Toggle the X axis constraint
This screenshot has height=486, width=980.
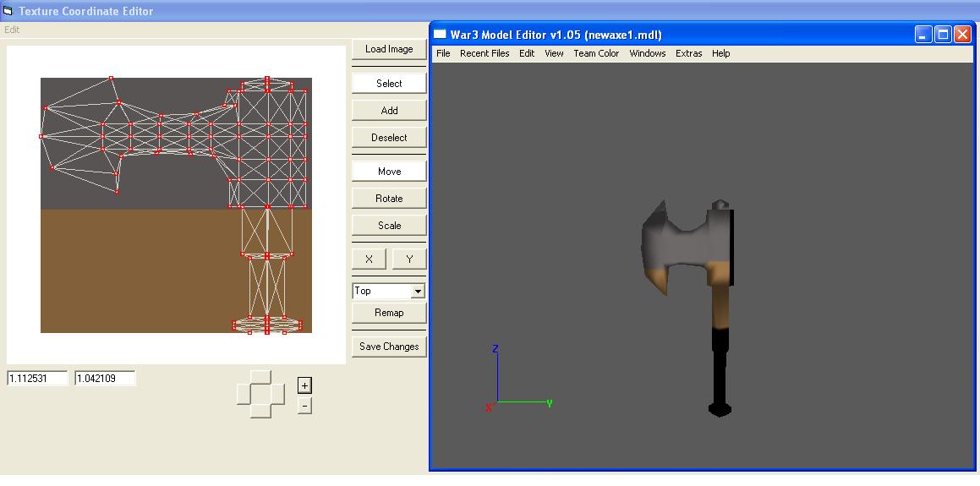(x=370, y=259)
